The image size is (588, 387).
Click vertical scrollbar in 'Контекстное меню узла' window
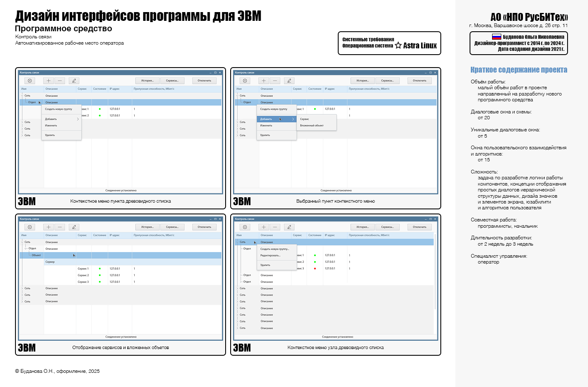[x=435, y=271]
